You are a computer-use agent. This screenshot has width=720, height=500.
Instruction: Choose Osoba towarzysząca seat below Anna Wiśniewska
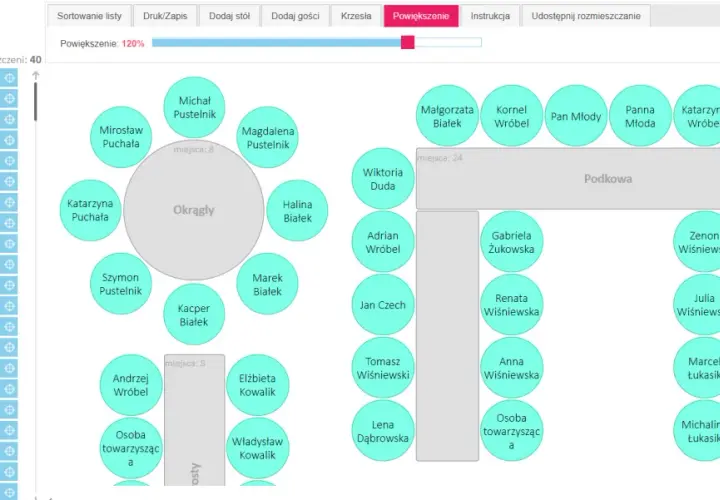click(512, 431)
